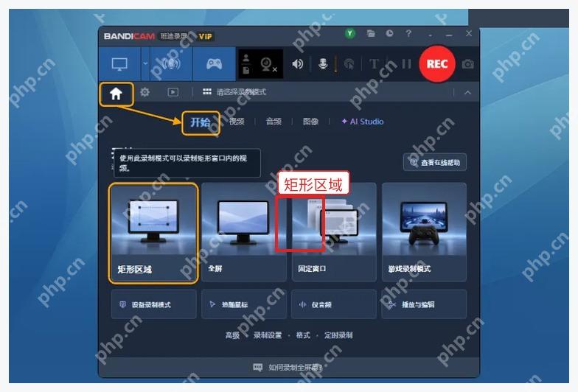The width and height of the screenshot is (578, 392).
Task: Select the HDMI device recording mode icon
Action: (x=171, y=63)
